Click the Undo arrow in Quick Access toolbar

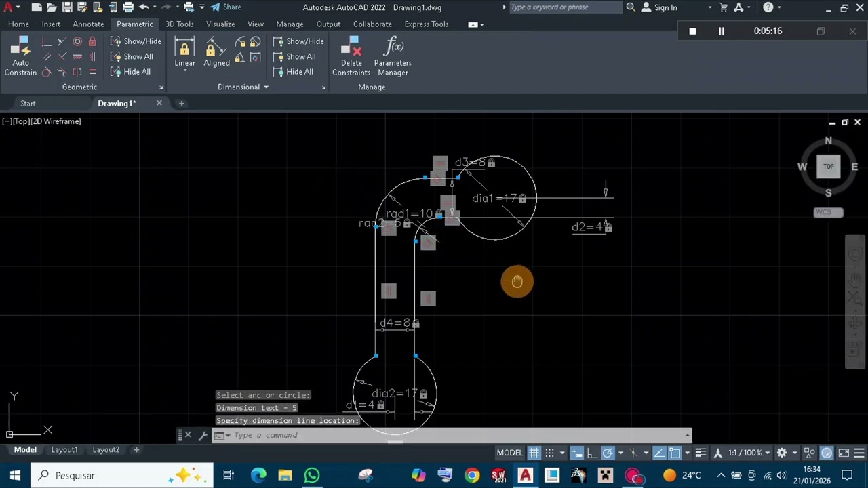pyautogui.click(x=144, y=7)
